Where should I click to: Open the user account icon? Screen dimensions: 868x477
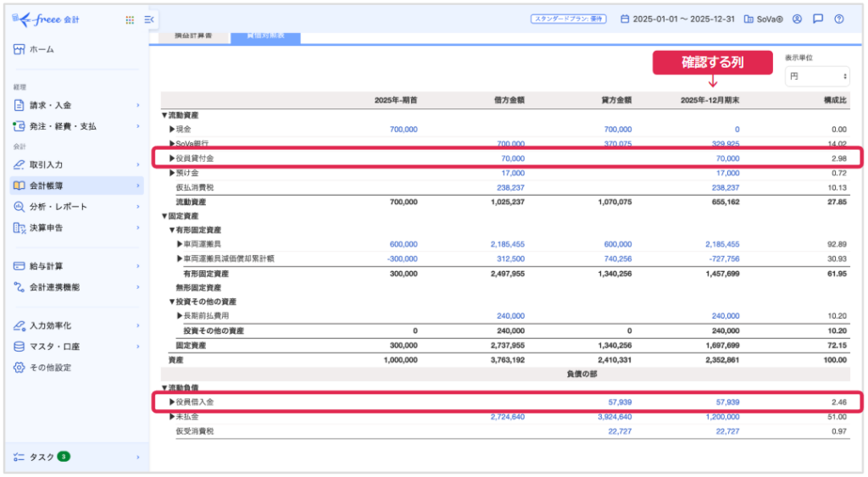pyautogui.click(x=796, y=19)
